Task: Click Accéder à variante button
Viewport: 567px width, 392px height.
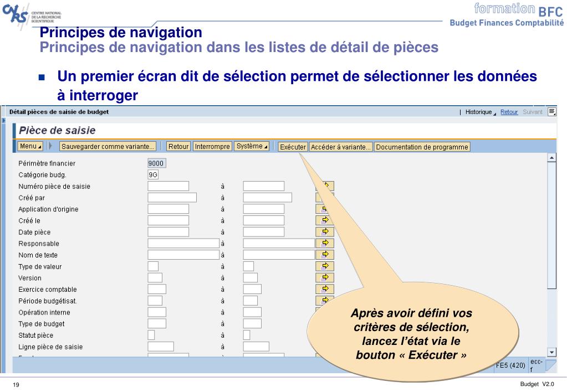Action: tap(341, 147)
